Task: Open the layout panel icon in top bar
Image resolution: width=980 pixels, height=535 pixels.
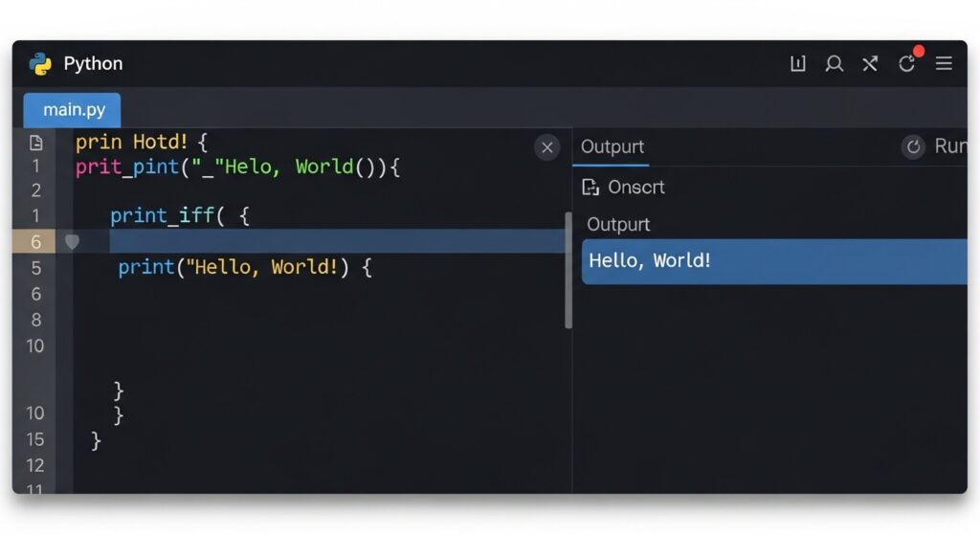Action: [x=797, y=64]
